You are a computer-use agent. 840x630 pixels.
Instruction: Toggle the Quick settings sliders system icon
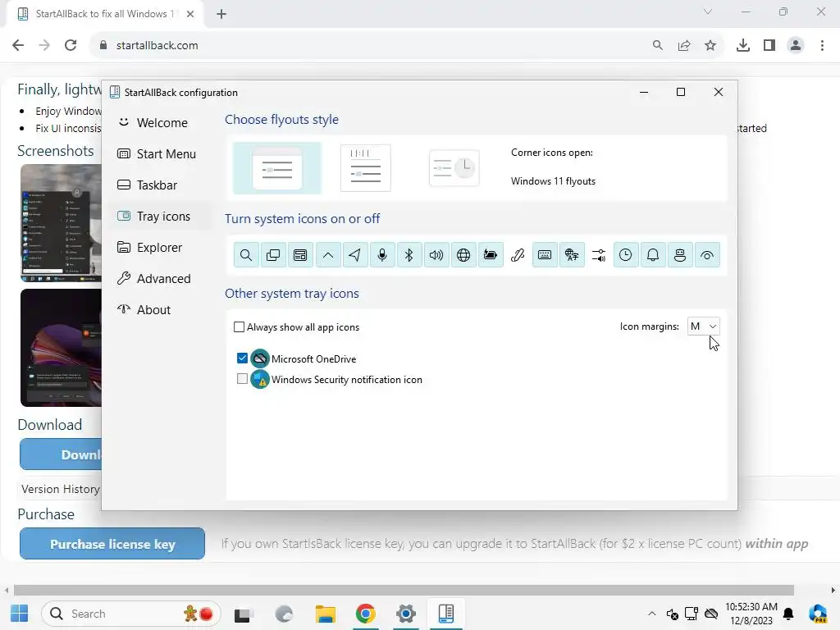point(599,255)
